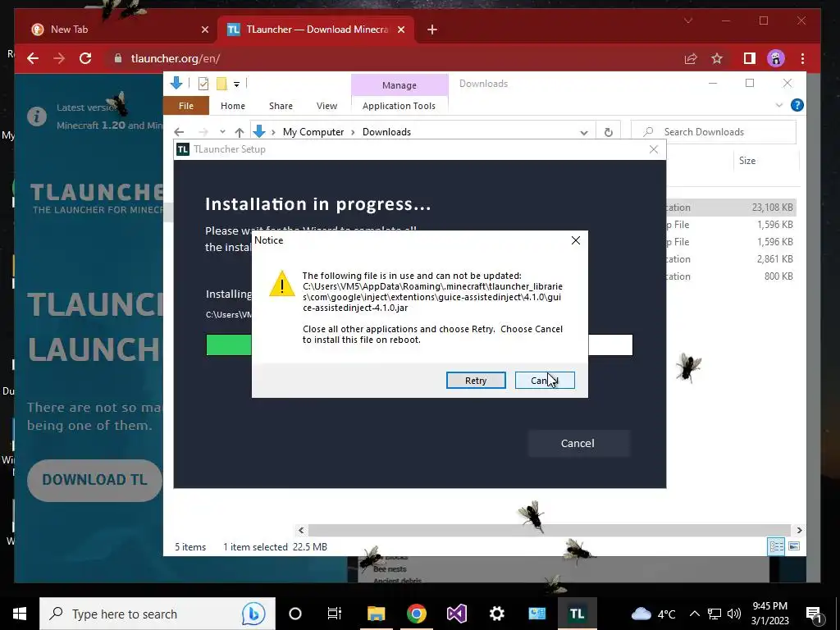Click TL installer icon on taskbar
This screenshot has width=840, height=630.
(577, 614)
